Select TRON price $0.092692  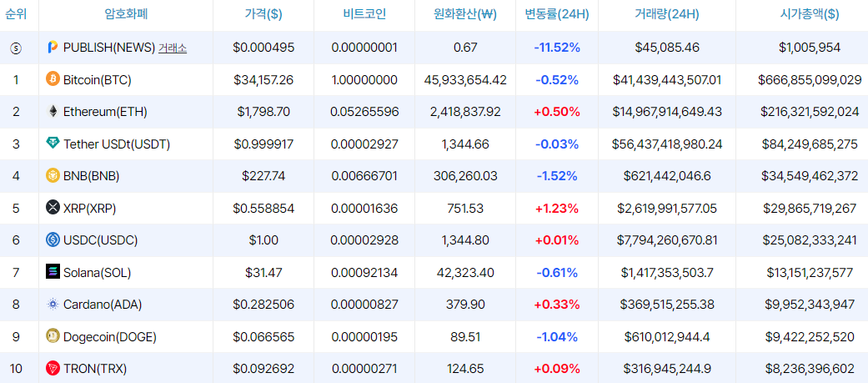(x=263, y=369)
